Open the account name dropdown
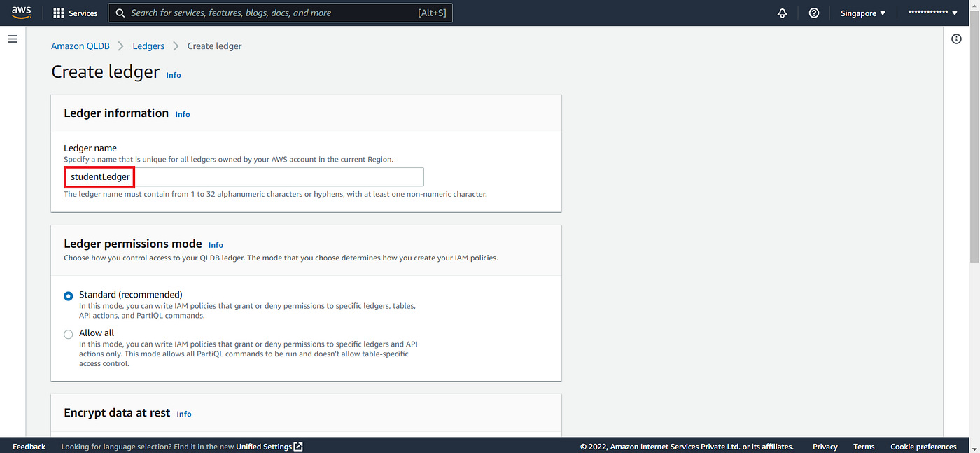 [x=931, y=12]
